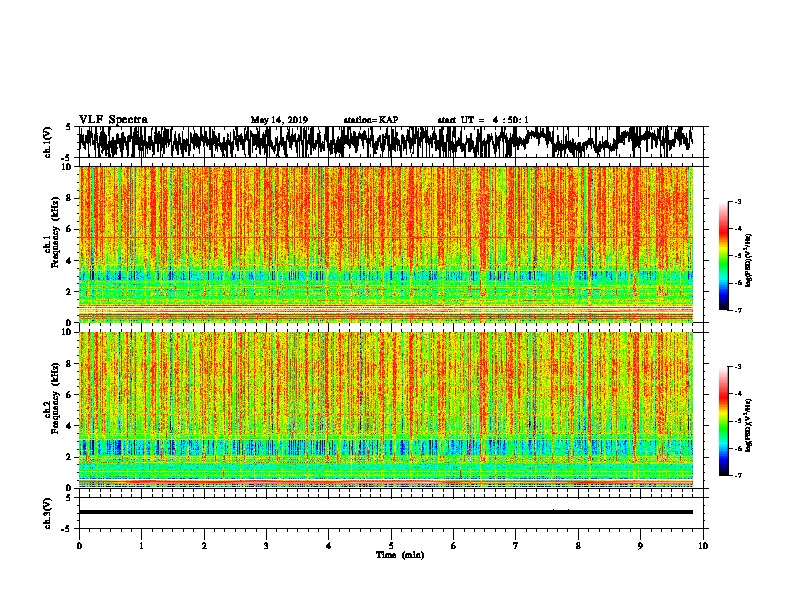Click the "ch.1(V)" axis label
Screen dimensions: 792x612
pyautogui.click(x=48, y=142)
